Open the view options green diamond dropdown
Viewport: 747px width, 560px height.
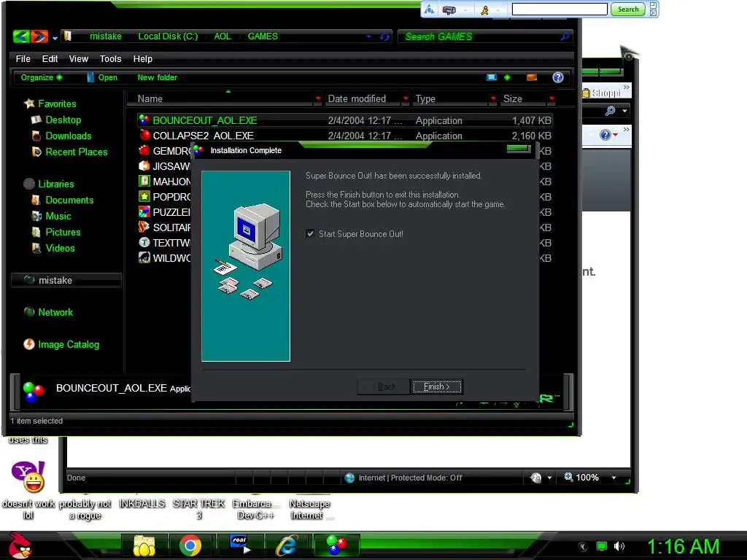coord(507,77)
